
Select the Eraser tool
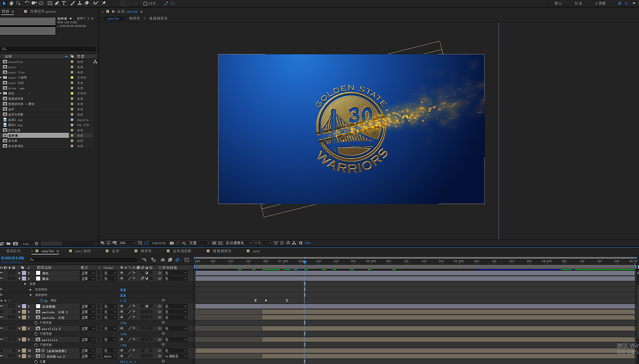[87, 3]
